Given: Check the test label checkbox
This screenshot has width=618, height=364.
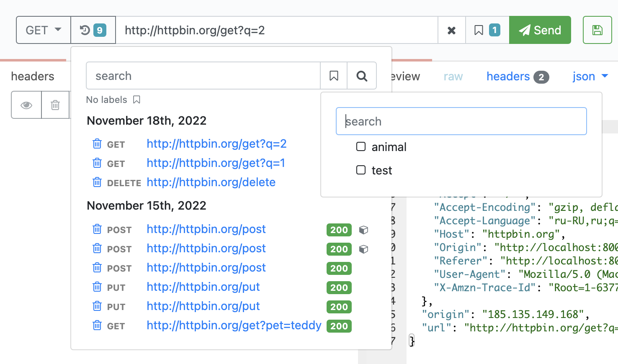Looking at the screenshot, I should click(360, 170).
